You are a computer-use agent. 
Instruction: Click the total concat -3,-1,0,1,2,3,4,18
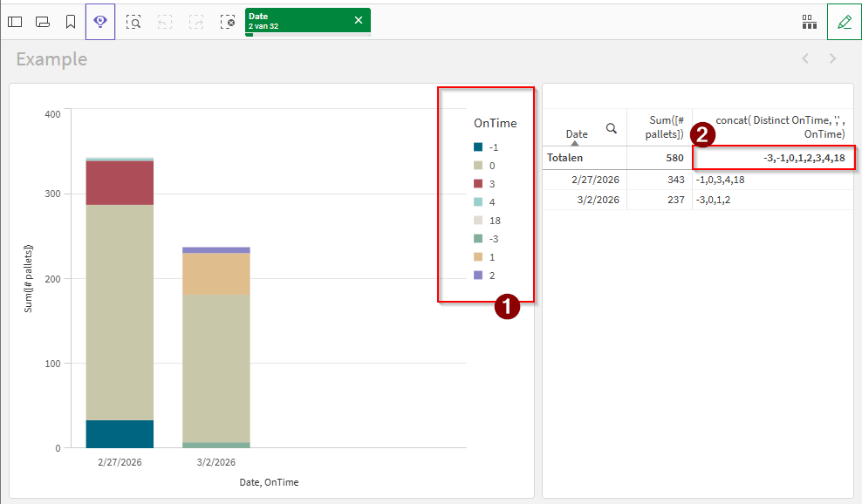(x=804, y=158)
